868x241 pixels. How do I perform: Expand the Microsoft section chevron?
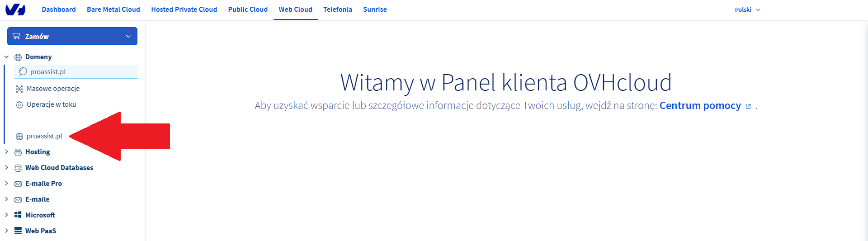click(x=6, y=215)
